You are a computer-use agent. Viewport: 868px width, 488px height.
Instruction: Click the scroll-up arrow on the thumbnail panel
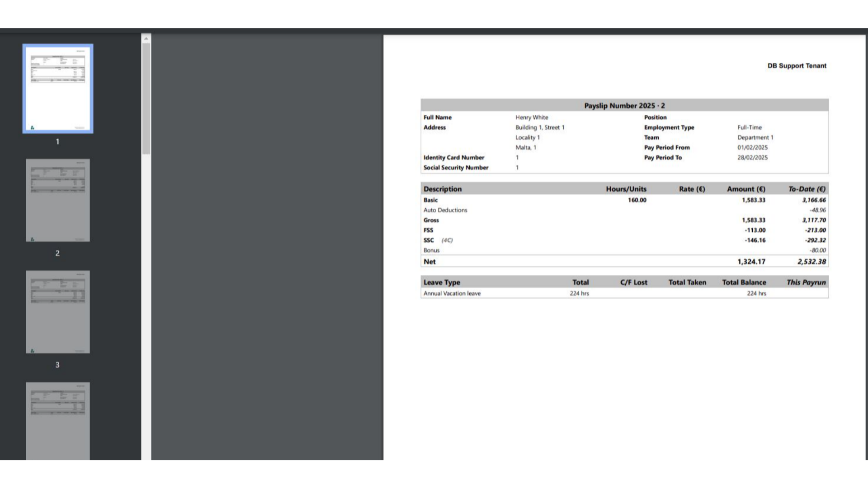coord(146,38)
